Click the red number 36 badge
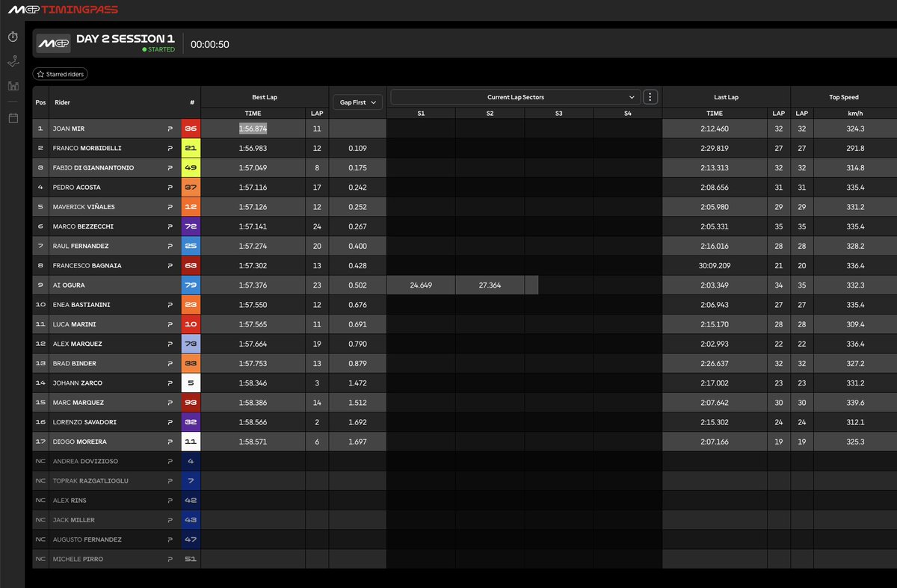 (x=191, y=129)
